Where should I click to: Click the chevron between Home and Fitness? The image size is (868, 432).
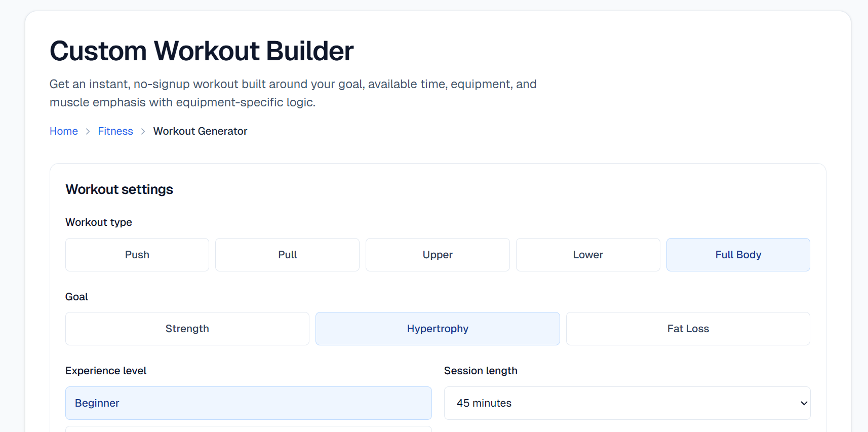point(88,132)
